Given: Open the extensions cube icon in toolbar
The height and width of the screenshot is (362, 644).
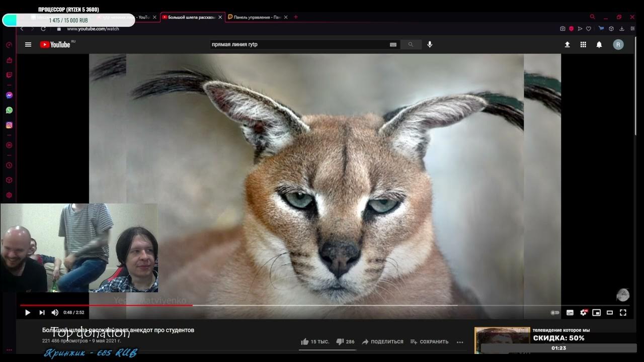Looking at the screenshot, I should (x=611, y=29).
